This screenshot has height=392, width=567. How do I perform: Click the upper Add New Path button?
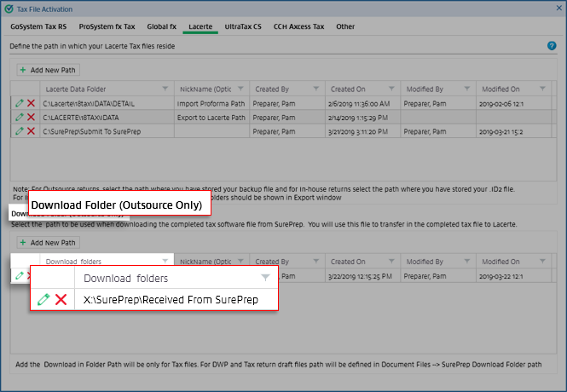[x=49, y=69]
